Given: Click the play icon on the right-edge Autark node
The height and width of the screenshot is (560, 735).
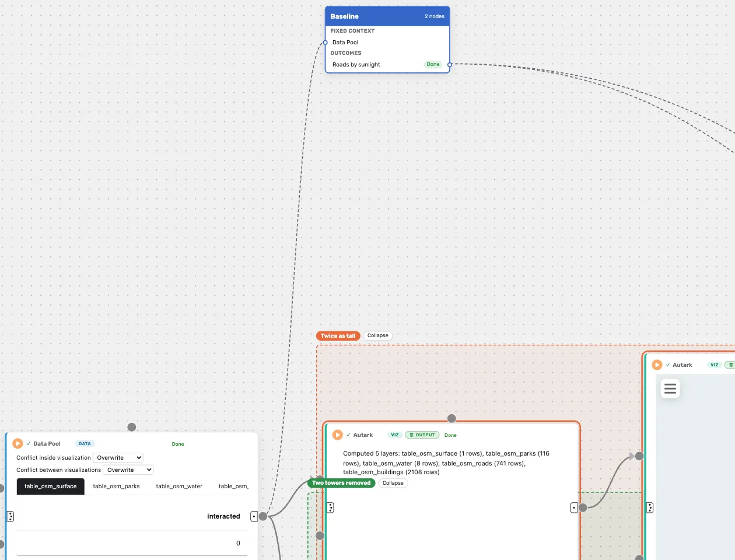Looking at the screenshot, I should pyautogui.click(x=657, y=365).
